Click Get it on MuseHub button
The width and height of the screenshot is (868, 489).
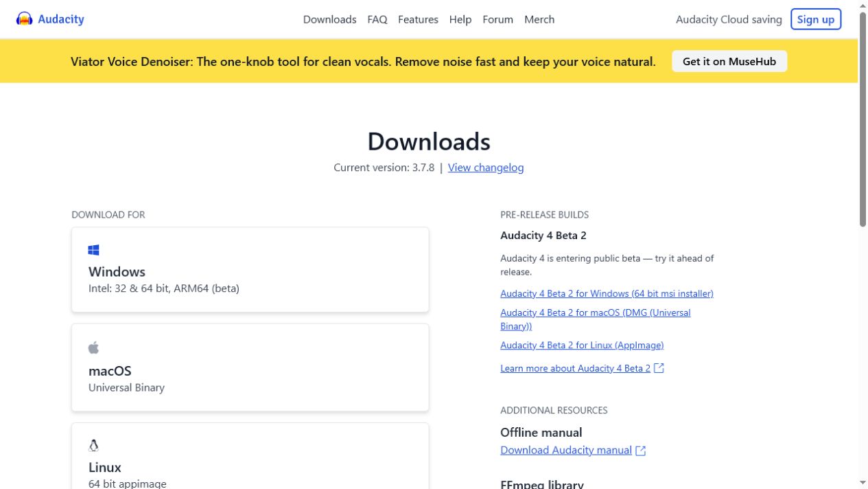pos(729,61)
